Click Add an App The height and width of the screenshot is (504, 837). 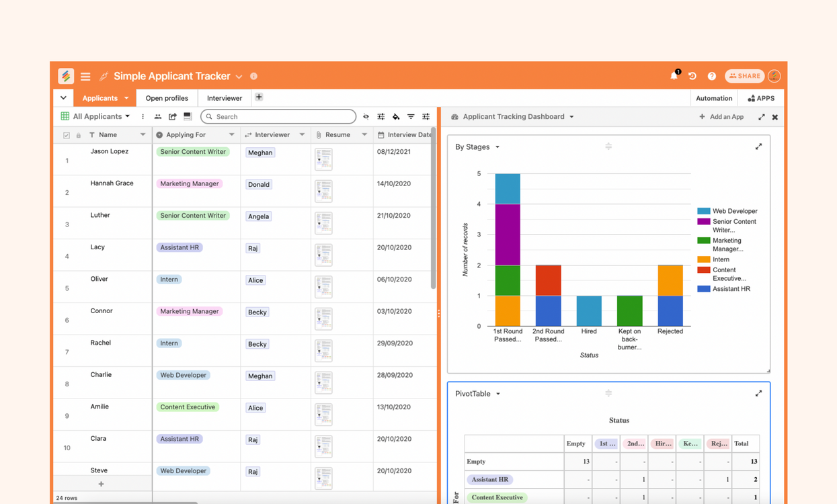[x=721, y=117]
